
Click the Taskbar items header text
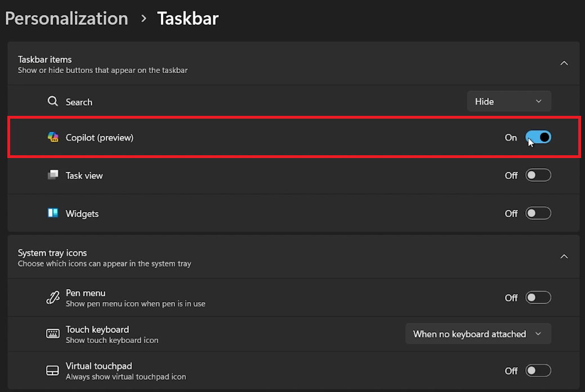coord(45,59)
